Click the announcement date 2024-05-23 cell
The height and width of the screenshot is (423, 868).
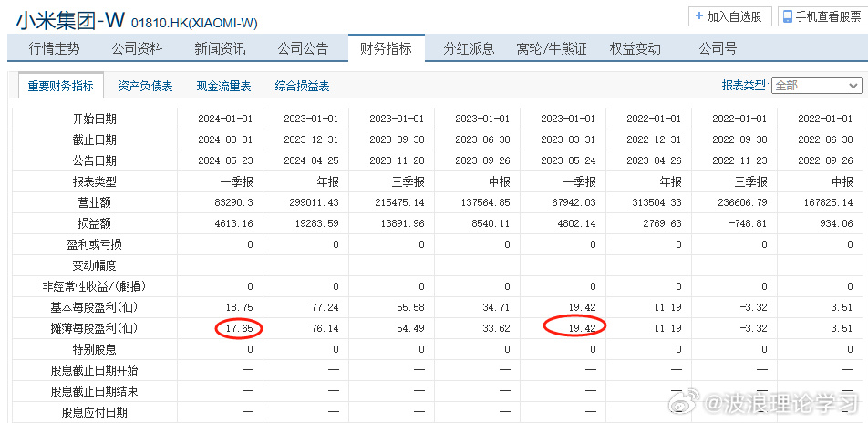point(225,160)
